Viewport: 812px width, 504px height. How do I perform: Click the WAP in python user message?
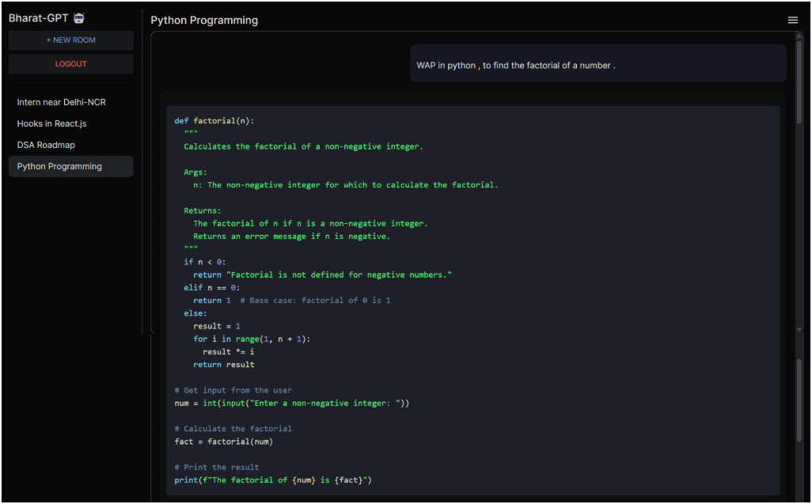[516, 66]
